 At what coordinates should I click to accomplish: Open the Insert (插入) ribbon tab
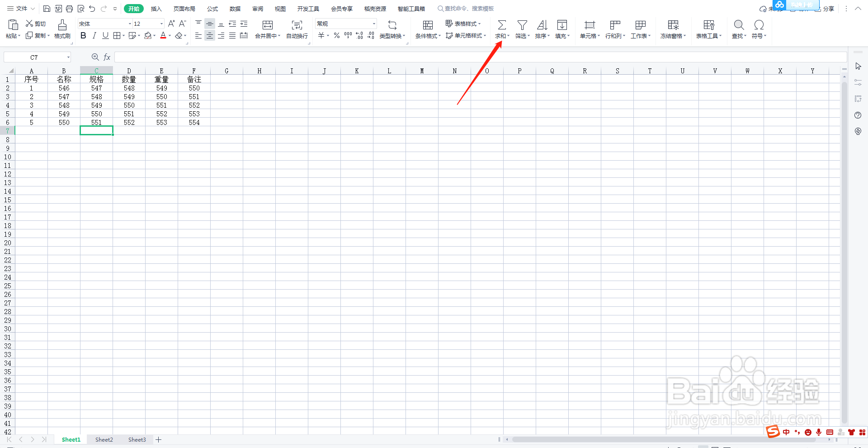[x=156, y=9]
